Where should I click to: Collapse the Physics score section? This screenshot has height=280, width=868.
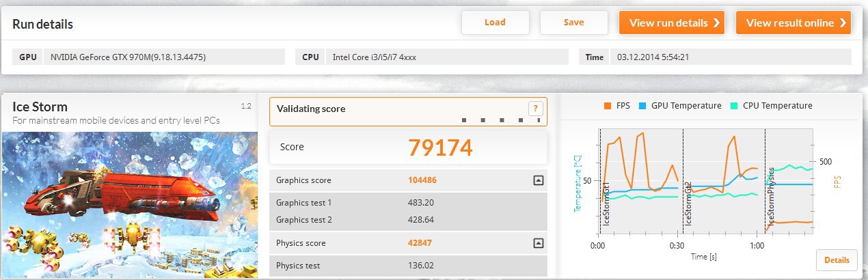pos(538,243)
